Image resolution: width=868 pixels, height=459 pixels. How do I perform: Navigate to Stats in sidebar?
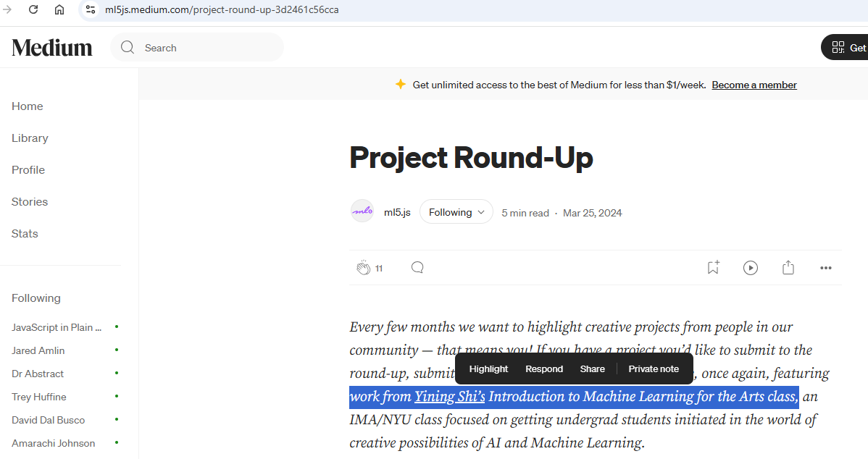coord(25,234)
